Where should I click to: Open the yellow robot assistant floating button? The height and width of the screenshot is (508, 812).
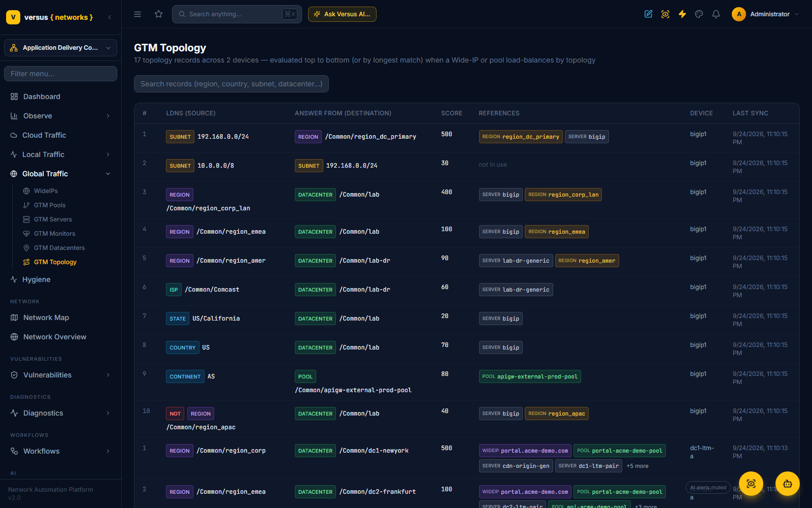788,484
